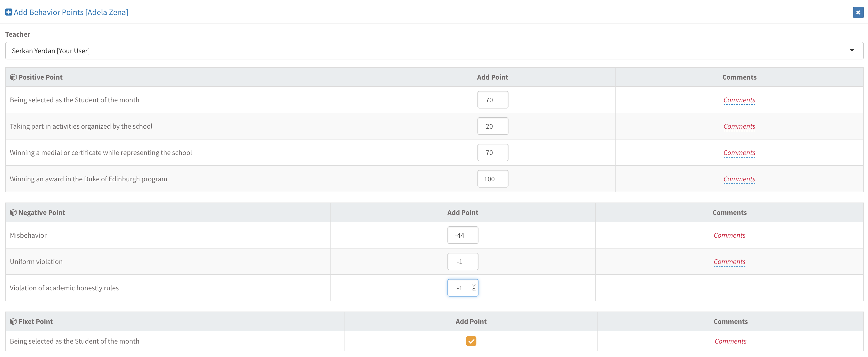Click 'Violation of academic honestly rules' label
This screenshot has height=357, width=868.
64,288
